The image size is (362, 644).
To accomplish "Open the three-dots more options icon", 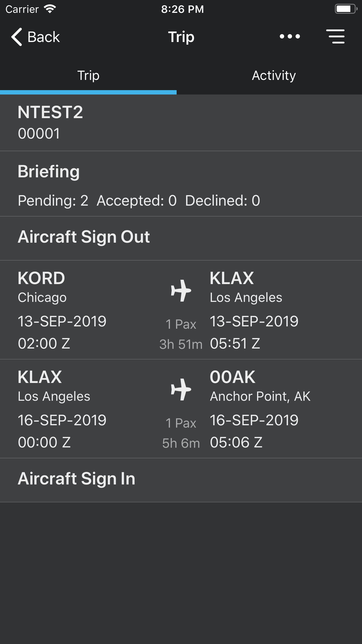I will click(290, 36).
